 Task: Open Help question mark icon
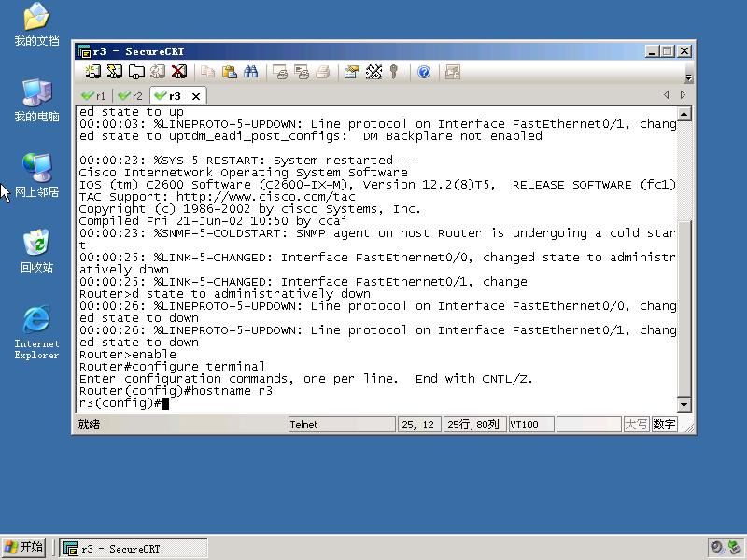[x=424, y=72]
